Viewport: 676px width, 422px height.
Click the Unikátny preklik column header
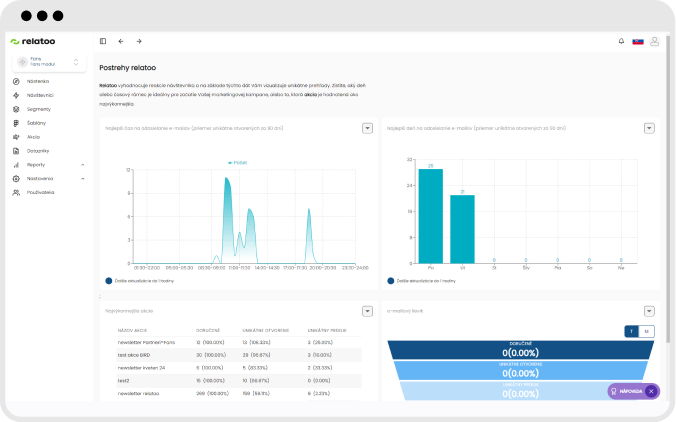click(327, 331)
